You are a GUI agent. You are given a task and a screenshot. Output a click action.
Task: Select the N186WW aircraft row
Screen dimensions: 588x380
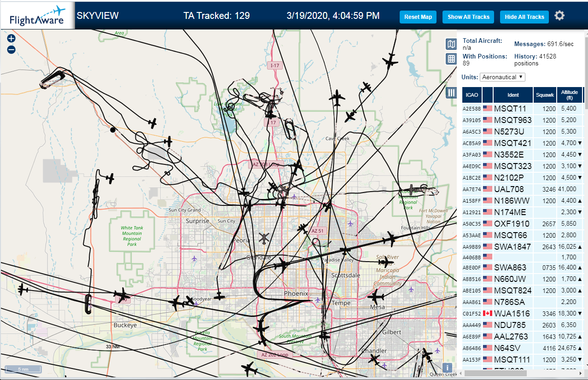pyautogui.click(x=523, y=201)
